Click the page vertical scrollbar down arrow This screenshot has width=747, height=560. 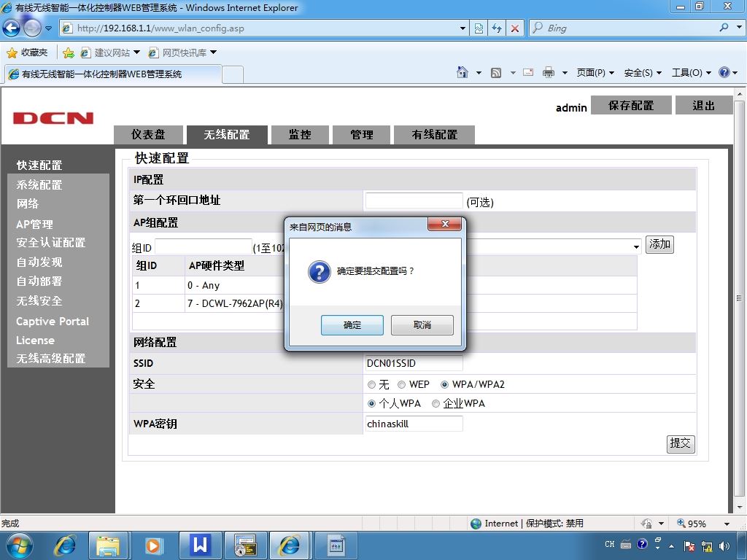740,507
